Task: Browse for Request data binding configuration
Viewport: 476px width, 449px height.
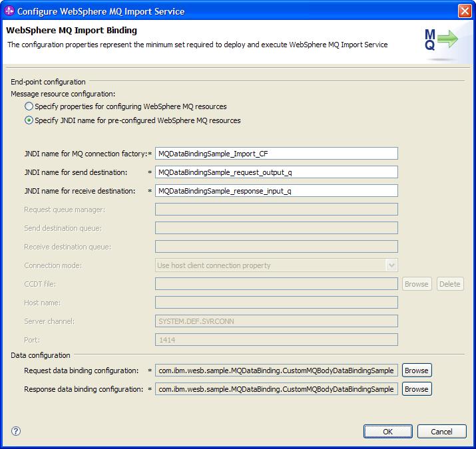Action: (x=417, y=371)
